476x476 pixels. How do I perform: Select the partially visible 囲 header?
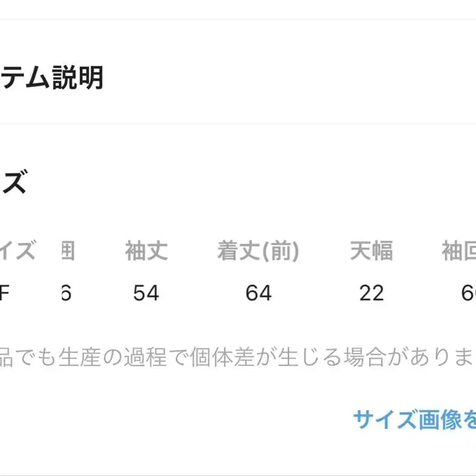click(67, 251)
